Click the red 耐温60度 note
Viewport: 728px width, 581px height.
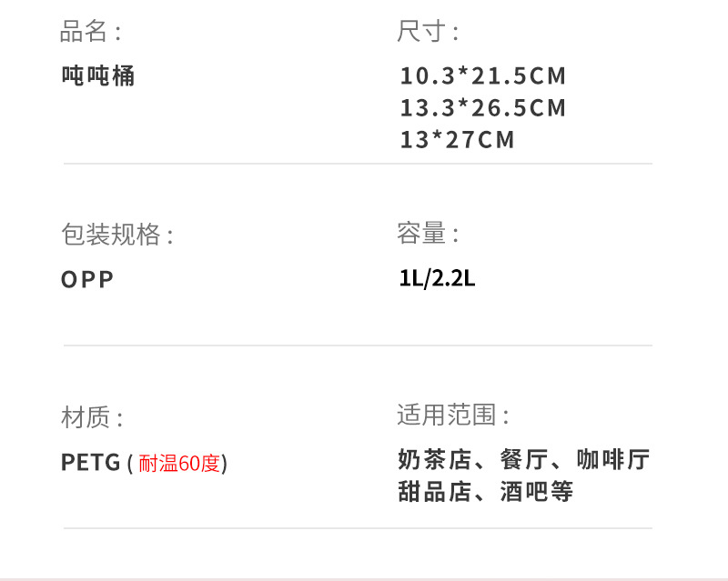point(180,464)
